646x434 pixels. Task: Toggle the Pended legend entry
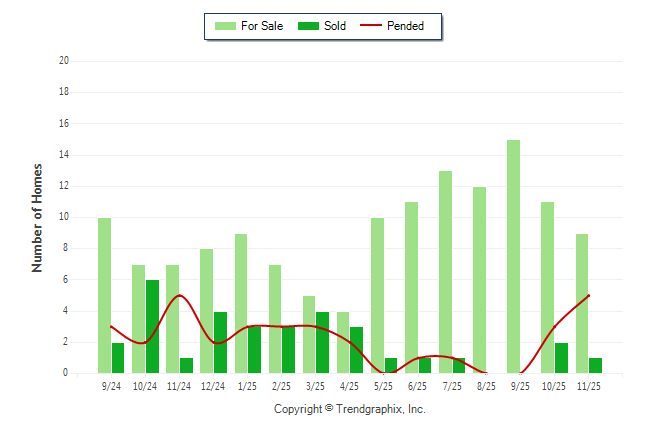pos(405,26)
